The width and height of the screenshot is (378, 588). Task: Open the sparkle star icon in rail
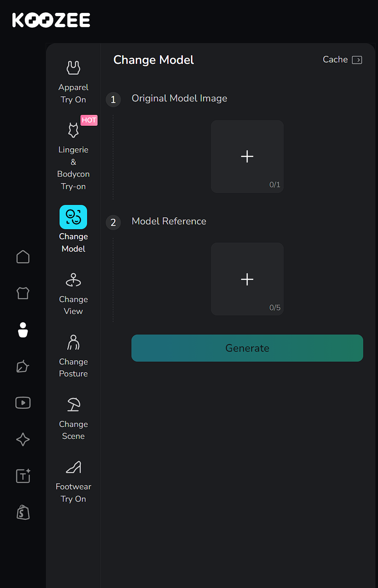(23, 439)
